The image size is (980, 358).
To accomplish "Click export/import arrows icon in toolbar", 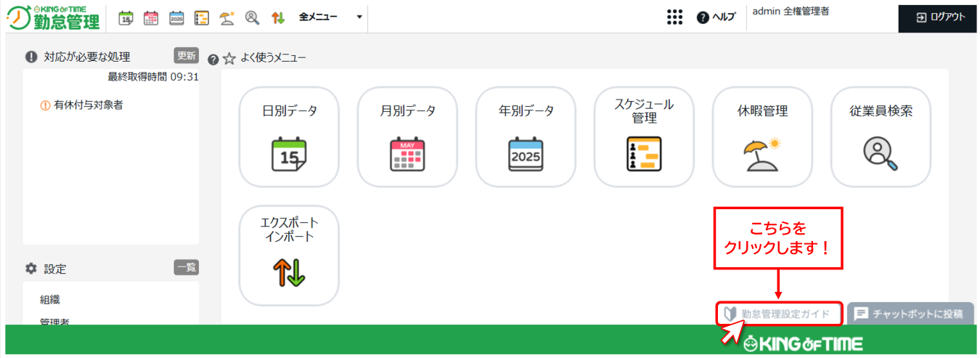I will pos(277,17).
